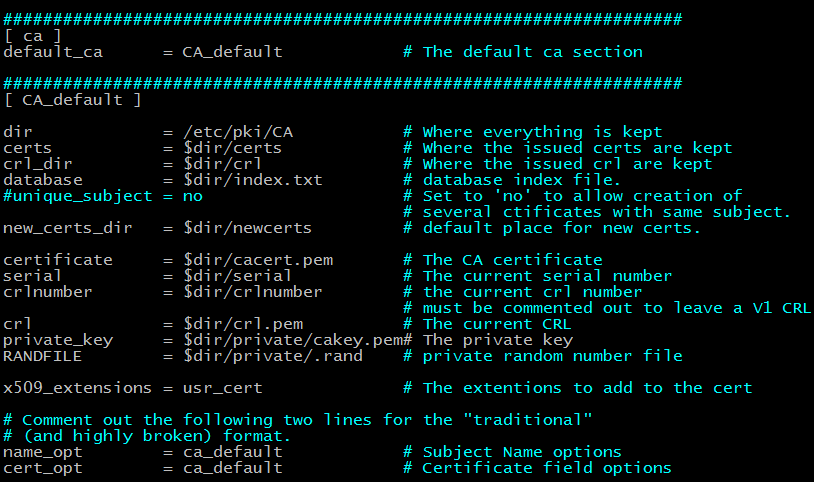Viewport: 814px width, 482px height.
Task: Click the $dir/certs value
Action: pyautogui.click(x=233, y=148)
